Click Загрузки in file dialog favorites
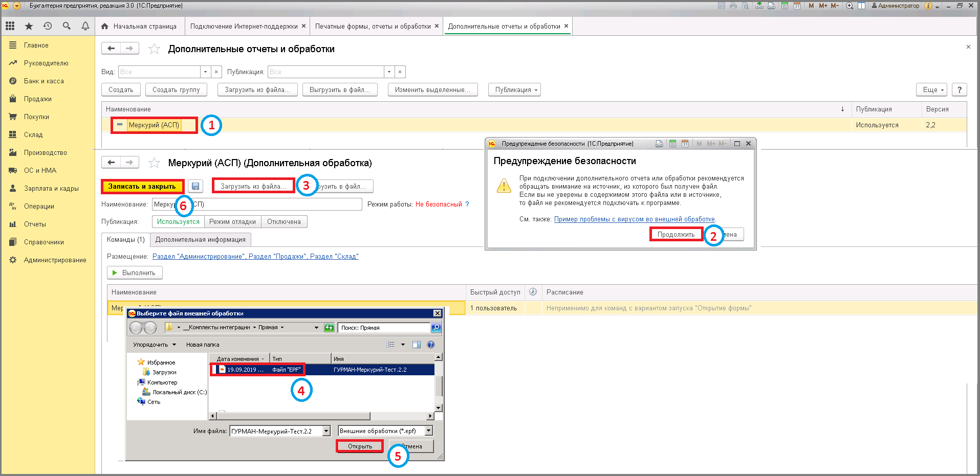 159,372
